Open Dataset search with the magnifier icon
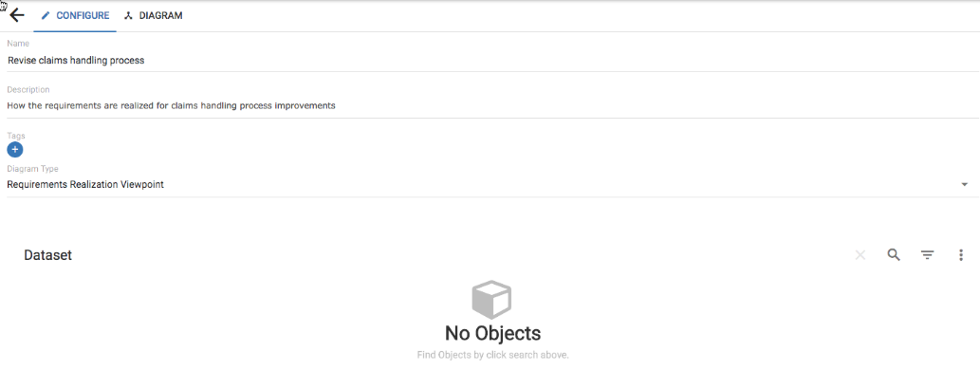980x370 pixels. (x=894, y=255)
